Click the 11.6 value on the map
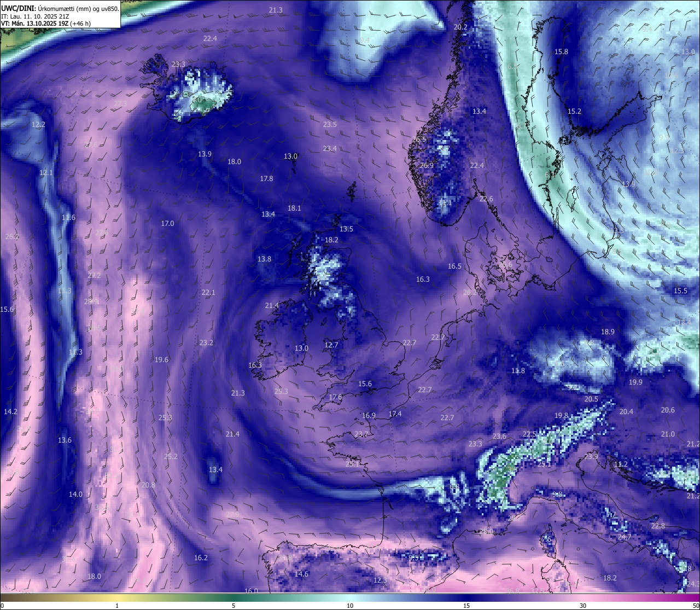Viewport: 700px width, 610px height. click(68, 218)
